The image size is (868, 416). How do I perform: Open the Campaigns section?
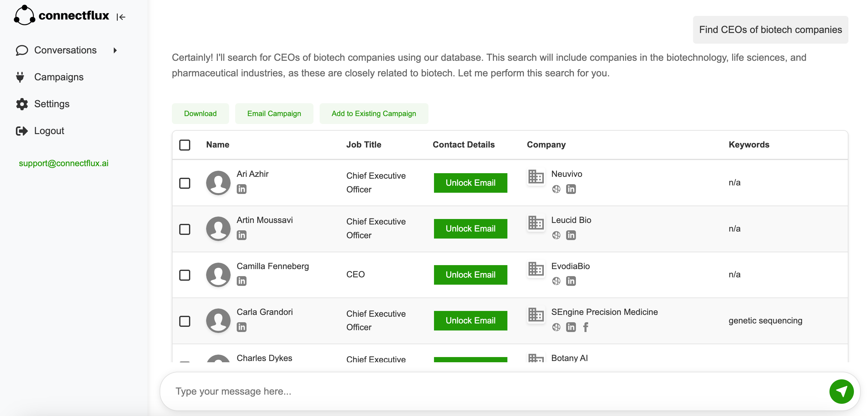tap(59, 77)
